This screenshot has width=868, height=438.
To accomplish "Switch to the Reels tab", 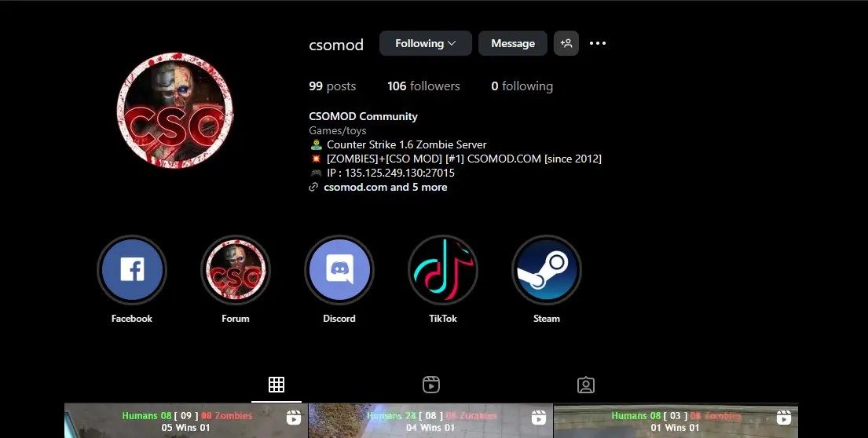I will tap(430, 385).
